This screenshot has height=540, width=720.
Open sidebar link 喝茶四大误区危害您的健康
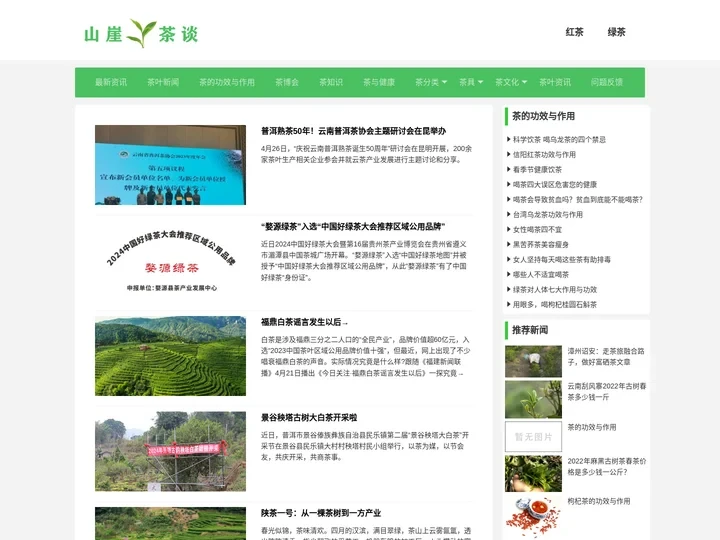[x=555, y=184]
